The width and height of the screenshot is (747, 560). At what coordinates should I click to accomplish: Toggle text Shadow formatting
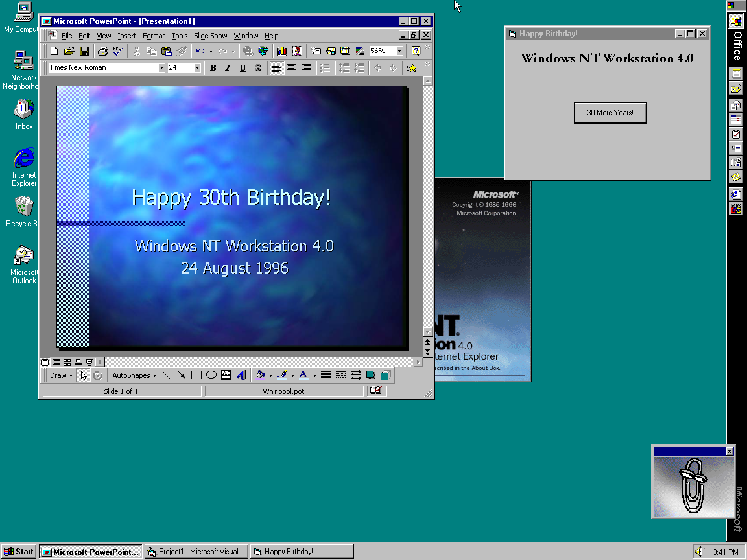point(257,68)
